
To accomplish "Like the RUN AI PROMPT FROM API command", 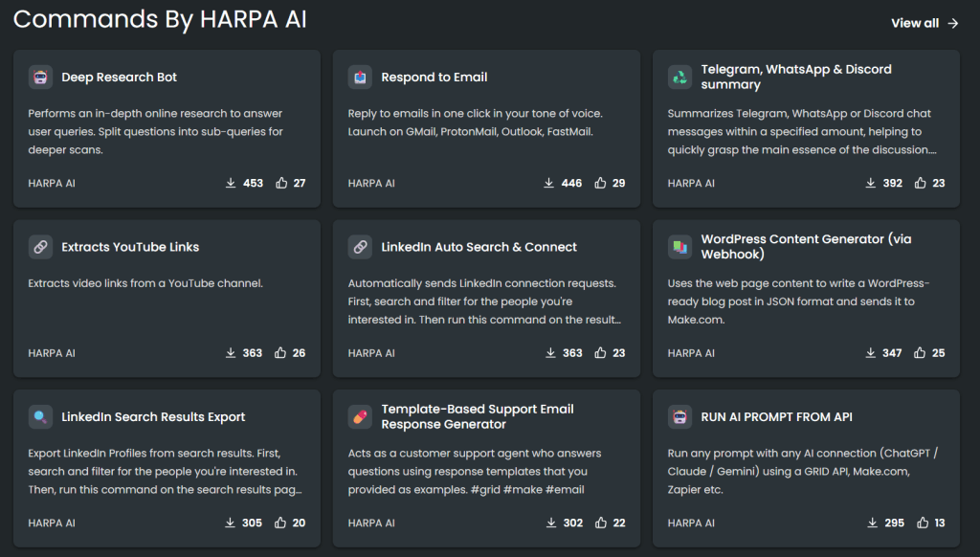I will [x=924, y=523].
